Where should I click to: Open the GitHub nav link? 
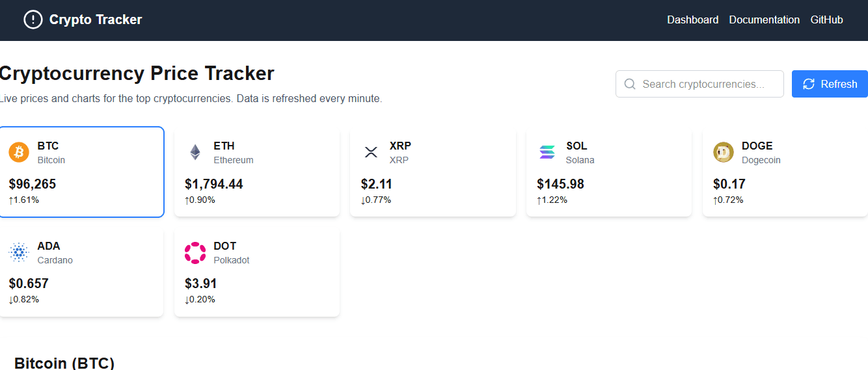(826, 20)
